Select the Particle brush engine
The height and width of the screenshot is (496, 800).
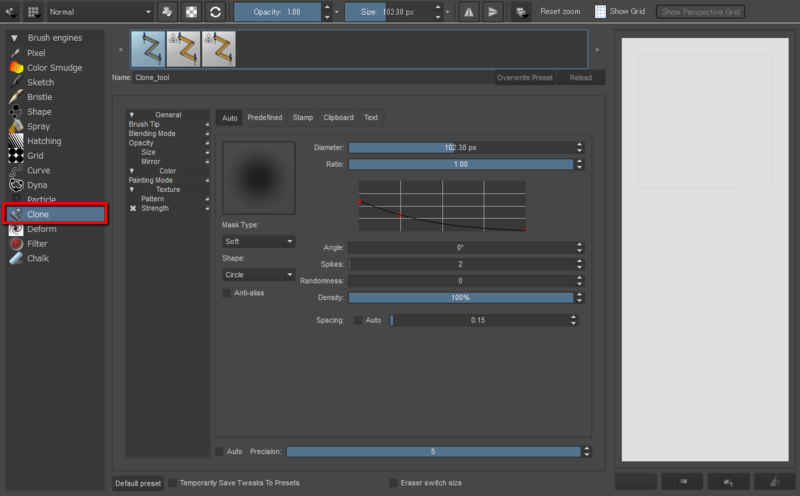pos(41,199)
